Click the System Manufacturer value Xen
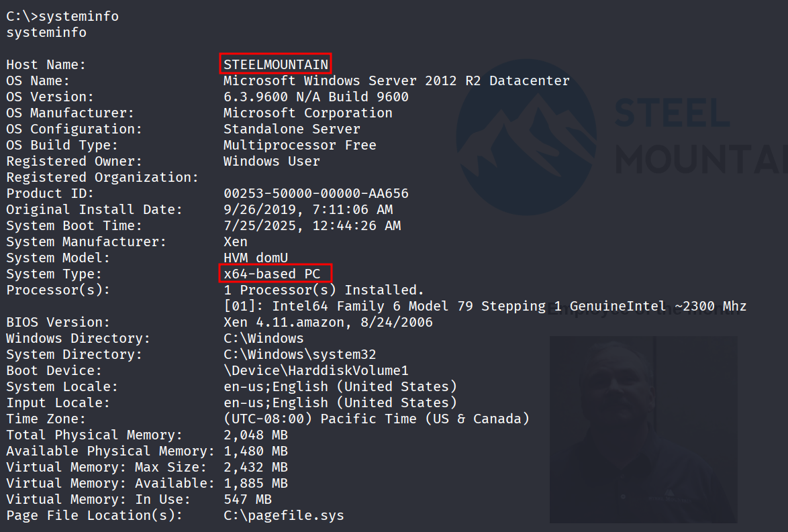 236,242
